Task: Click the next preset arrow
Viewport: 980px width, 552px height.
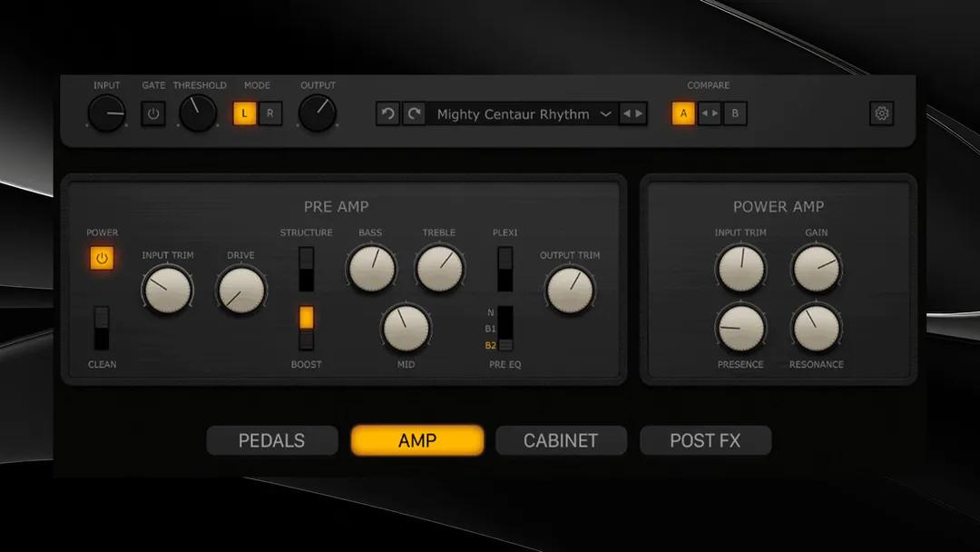Action: coord(638,113)
